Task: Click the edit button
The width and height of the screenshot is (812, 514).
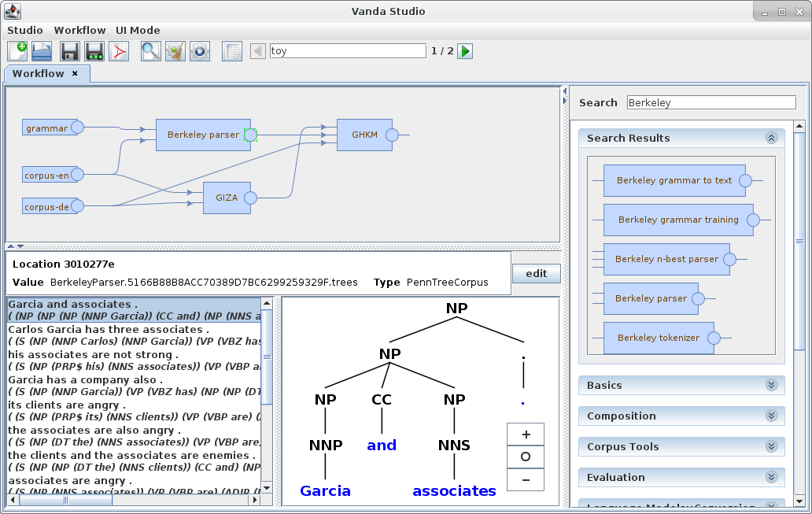Action: coord(537,274)
